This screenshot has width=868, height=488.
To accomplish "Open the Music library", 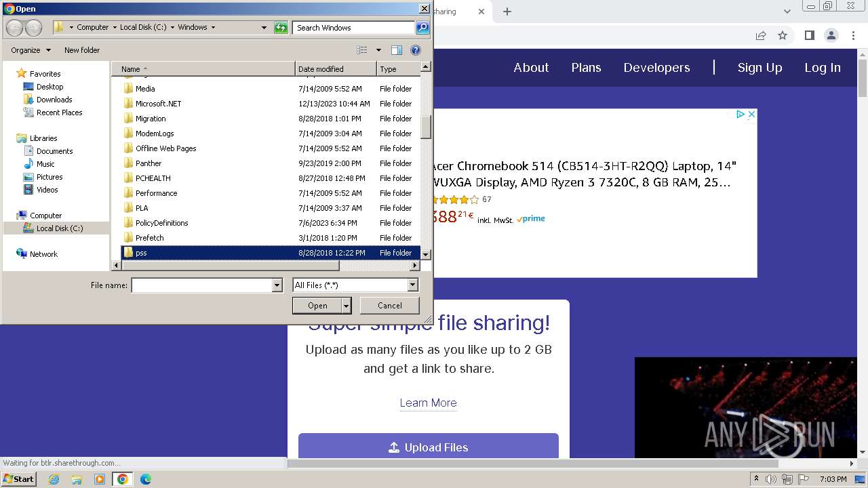I will [45, 164].
